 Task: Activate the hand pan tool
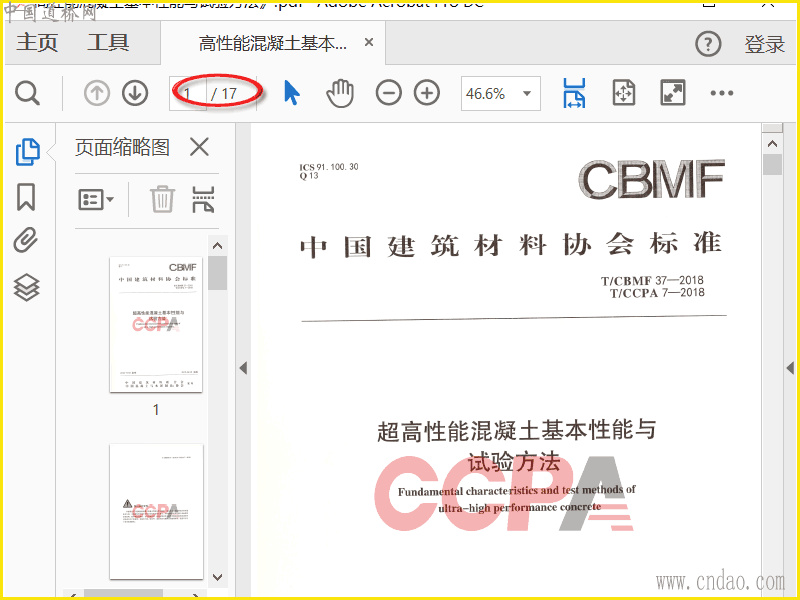pyautogui.click(x=340, y=93)
